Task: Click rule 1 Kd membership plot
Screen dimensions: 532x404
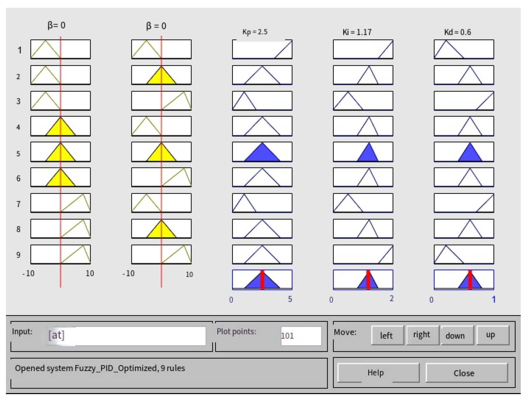Action: 464,50
